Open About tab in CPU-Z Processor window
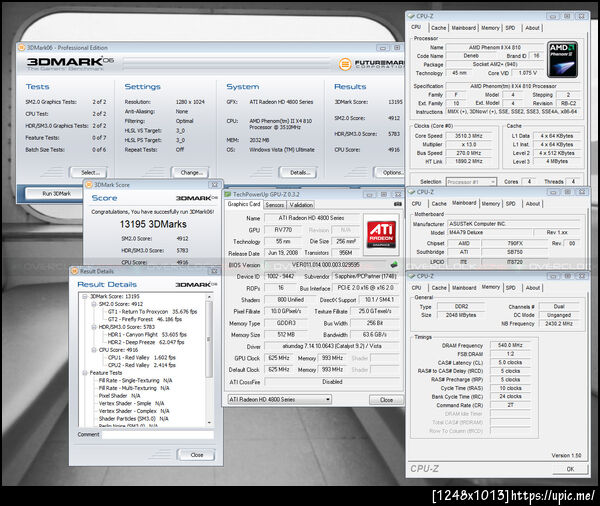The image size is (600, 506). [x=532, y=28]
